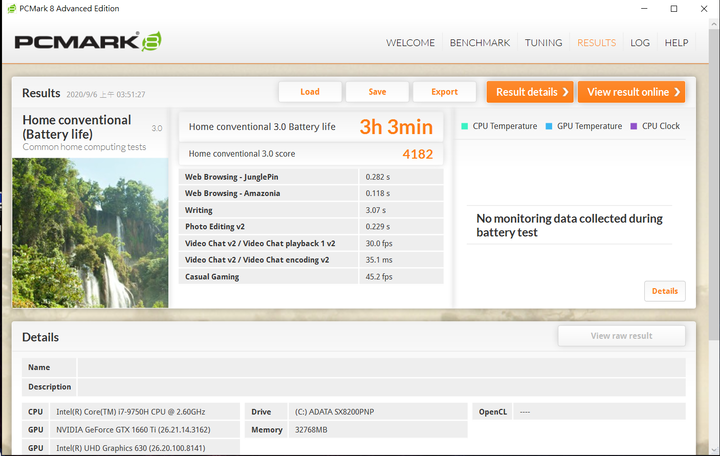Click the Home conventional (Battery life) heading
This screenshot has width=720, height=456.
point(77,127)
